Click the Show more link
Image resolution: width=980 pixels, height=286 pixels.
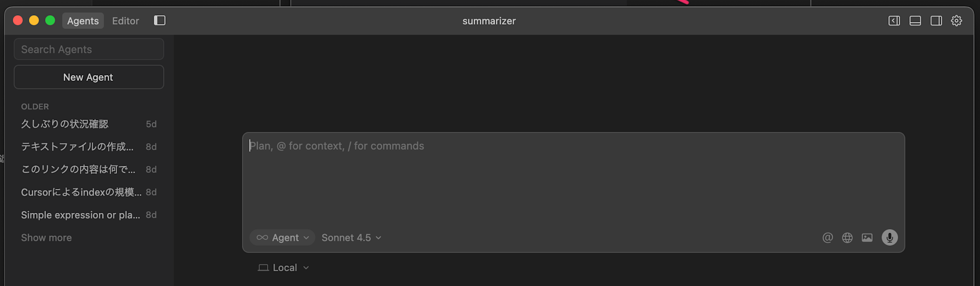[x=47, y=238]
